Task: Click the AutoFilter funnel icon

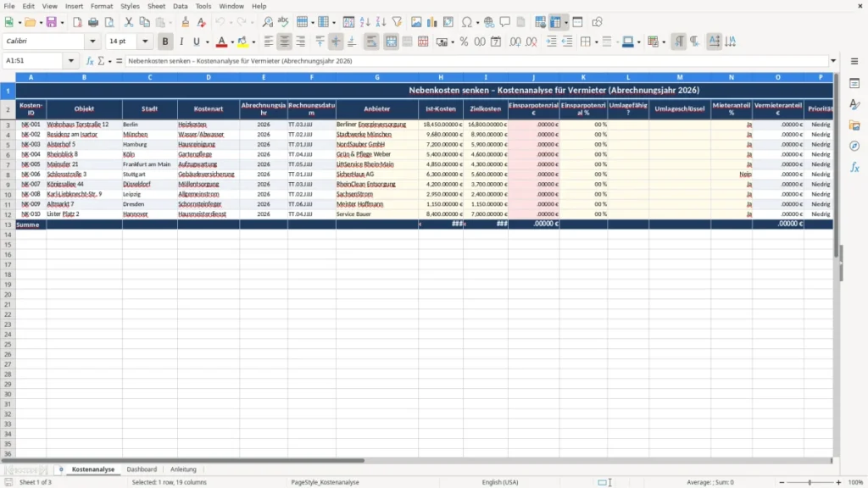Action: pyautogui.click(x=397, y=22)
